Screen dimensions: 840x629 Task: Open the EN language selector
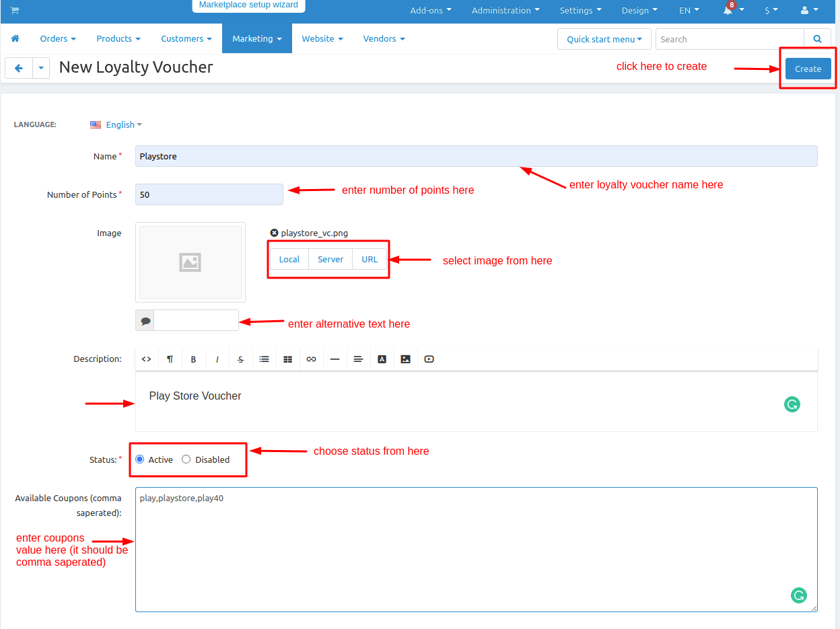[x=689, y=10]
